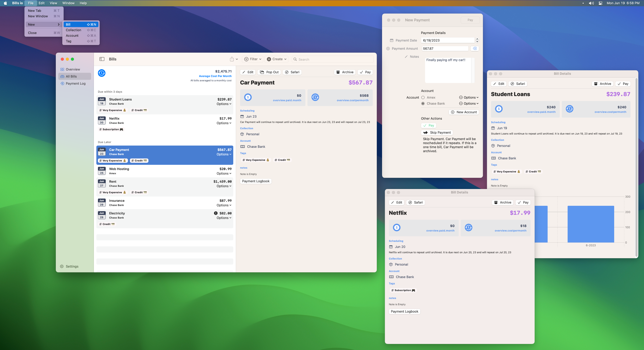Click the Skip Payment button

click(437, 132)
